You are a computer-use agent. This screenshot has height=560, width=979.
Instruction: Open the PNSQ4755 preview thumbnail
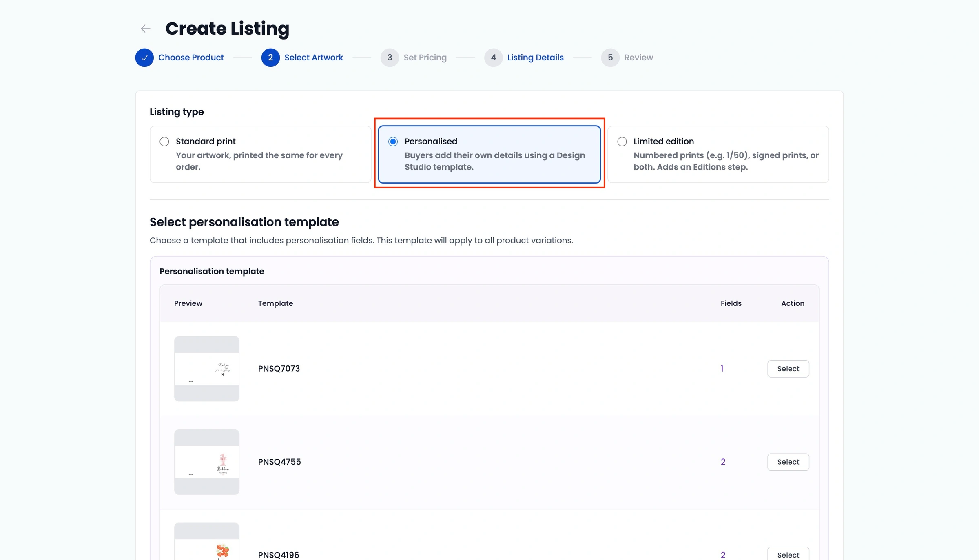[x=207, y=462]
